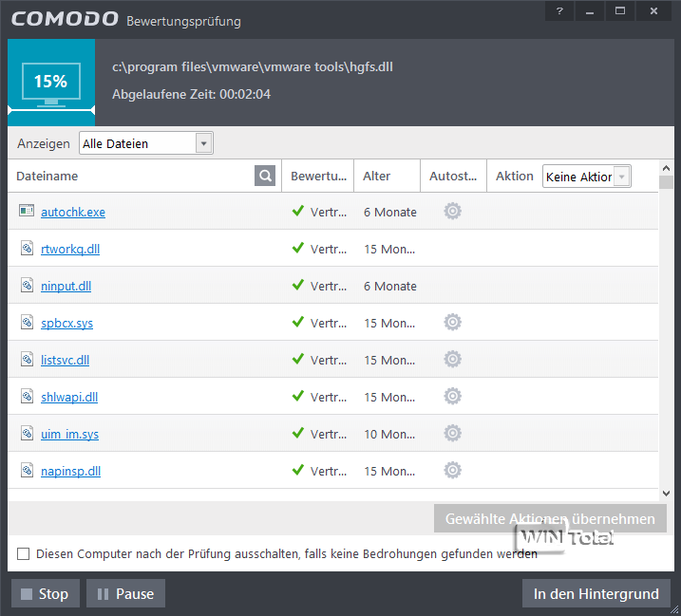Viewport: 681px width, 616px height.
Task: Enable shutdown after scan checkbox
Action: point(23,553)
